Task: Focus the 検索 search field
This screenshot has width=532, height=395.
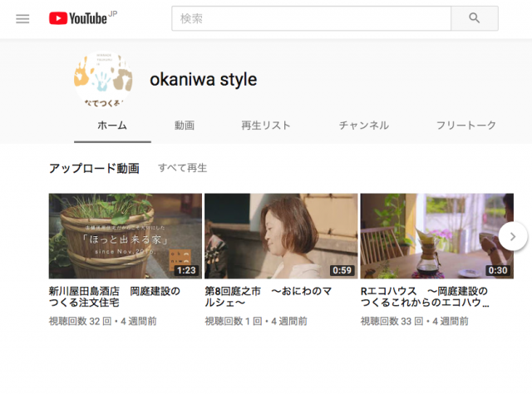Action: pyautogui.click(x=311, y=18)
